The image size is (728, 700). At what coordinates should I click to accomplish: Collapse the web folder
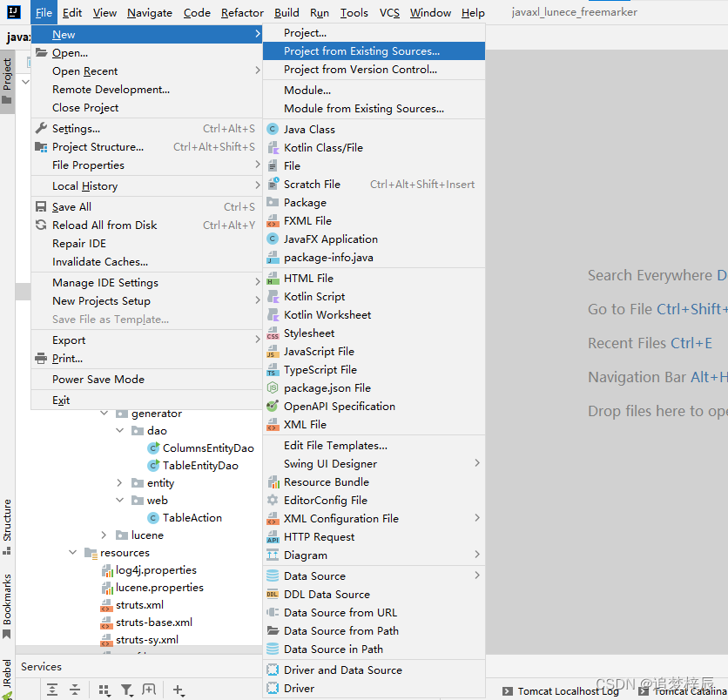[120, 501]
